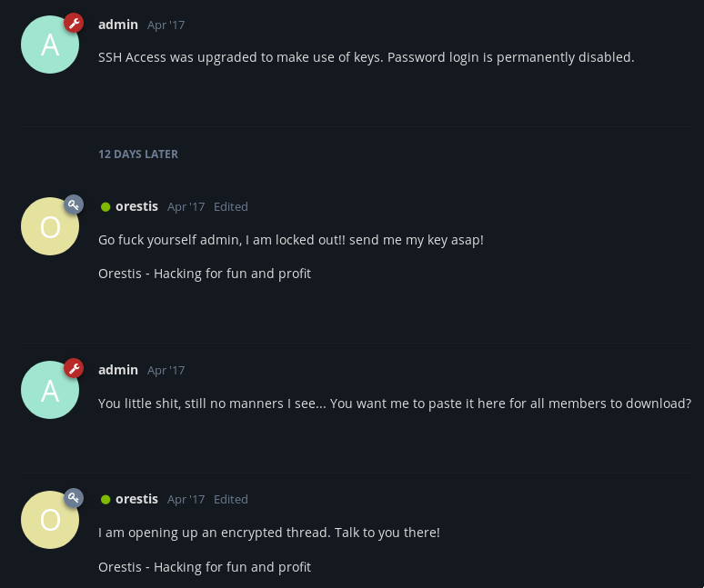
Task: Click the Apr '17 timestamp on the SSH Access post
Action: tap(166, 25)
